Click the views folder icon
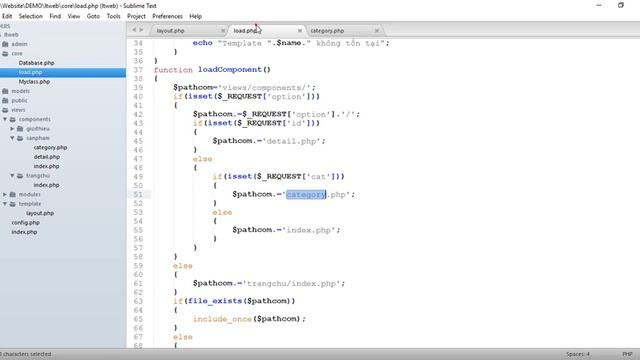Viewport: 640px width, 360px height. pos(5,110)
